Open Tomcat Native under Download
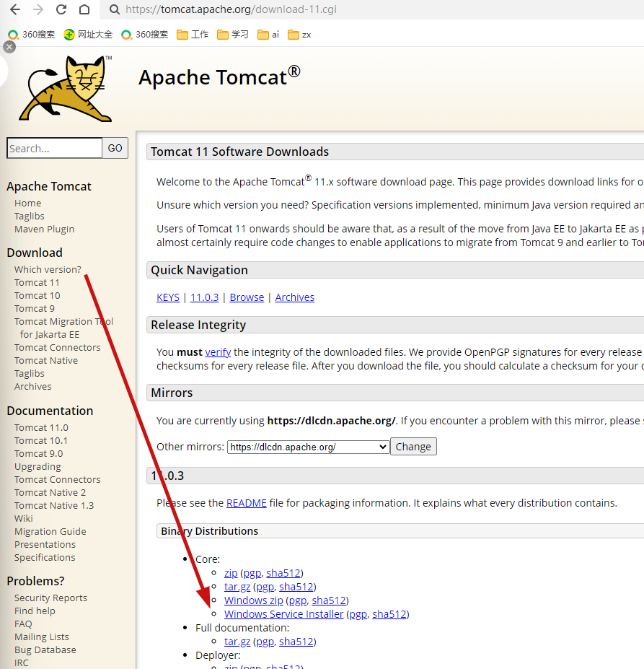This screenshot has width=644, height=669. click(x=46, y=361)
